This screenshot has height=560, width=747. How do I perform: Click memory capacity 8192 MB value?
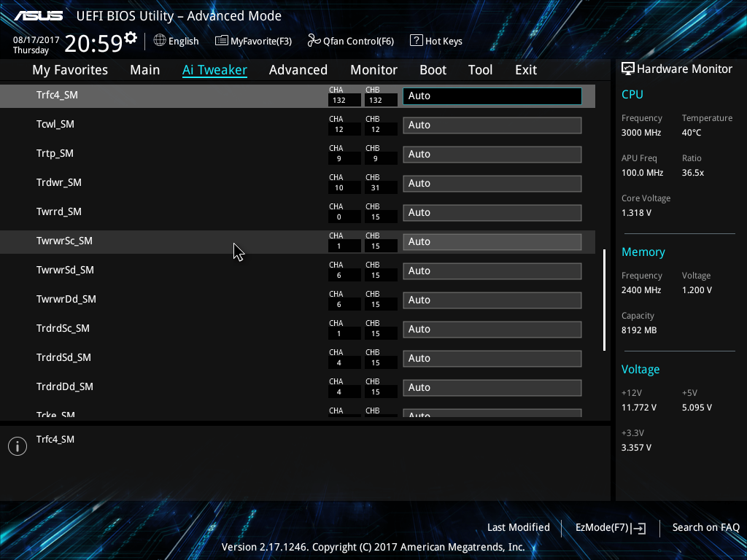pyautogui.click(x=639, y=330)
